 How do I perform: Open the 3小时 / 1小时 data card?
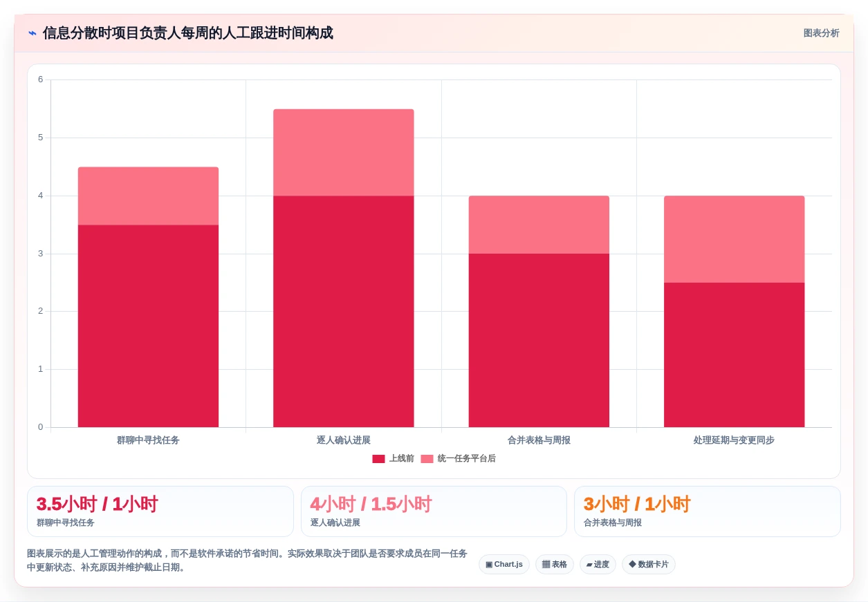[708, 511]
